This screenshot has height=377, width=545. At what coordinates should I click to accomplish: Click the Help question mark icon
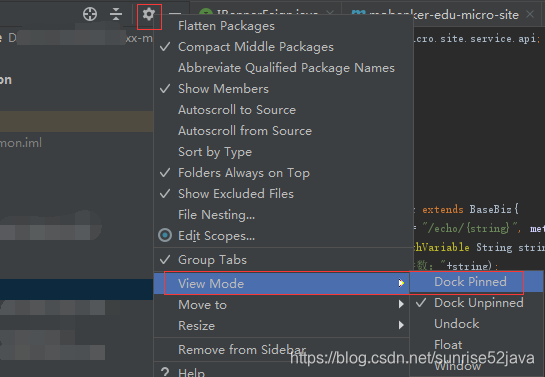pyautogui.click(x=165, y=372)
